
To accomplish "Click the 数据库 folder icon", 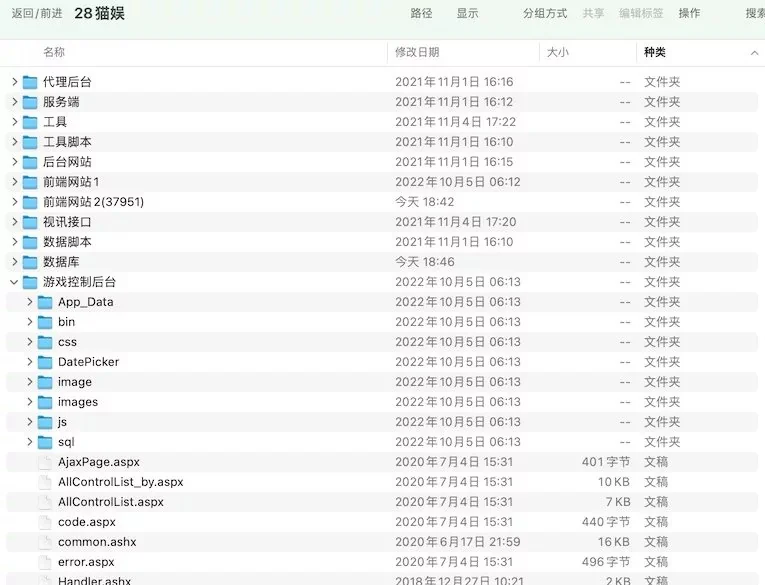I will pos(30,262).
